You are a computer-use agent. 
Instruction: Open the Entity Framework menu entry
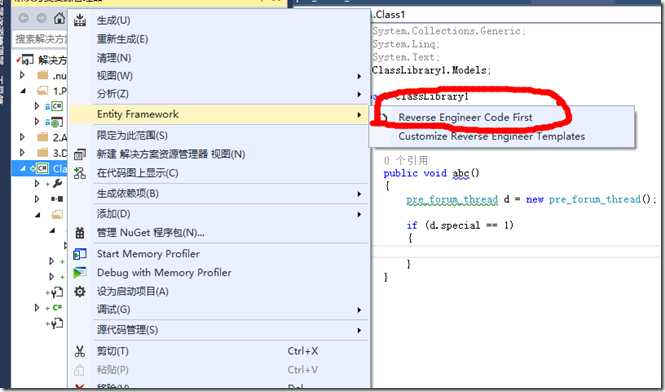tap(218, 114)
